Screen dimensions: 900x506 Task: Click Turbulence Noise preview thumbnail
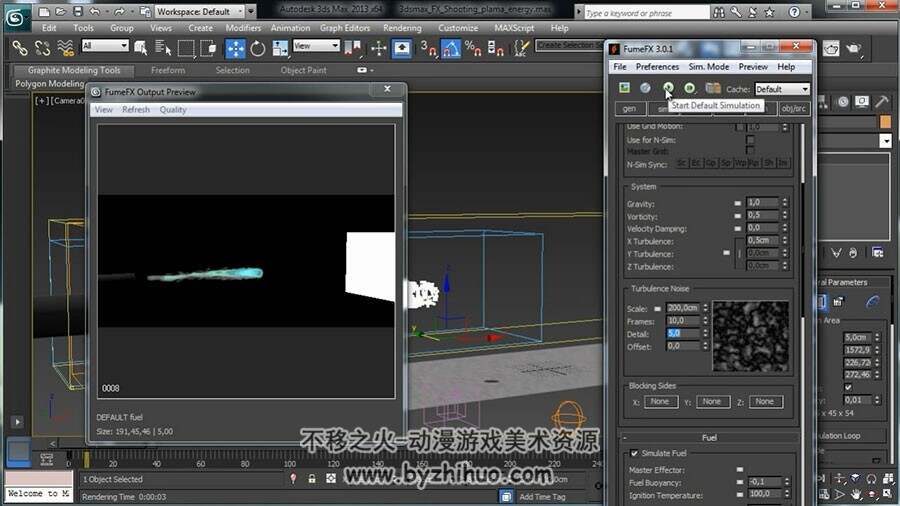[750, 336]
